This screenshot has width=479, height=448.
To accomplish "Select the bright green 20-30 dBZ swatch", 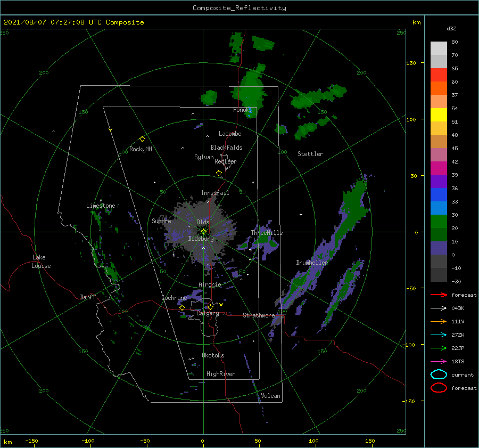I will [439, 221].
